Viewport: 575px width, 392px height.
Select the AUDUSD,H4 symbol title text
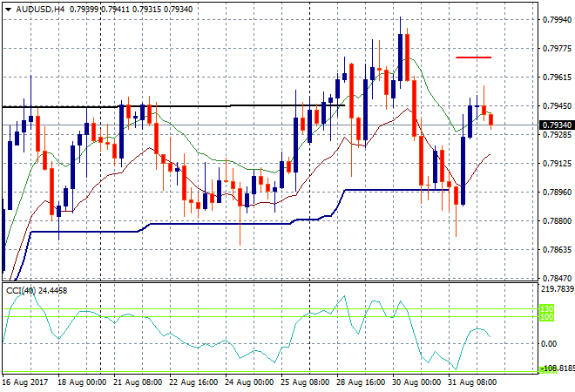[x=40, y=10]
